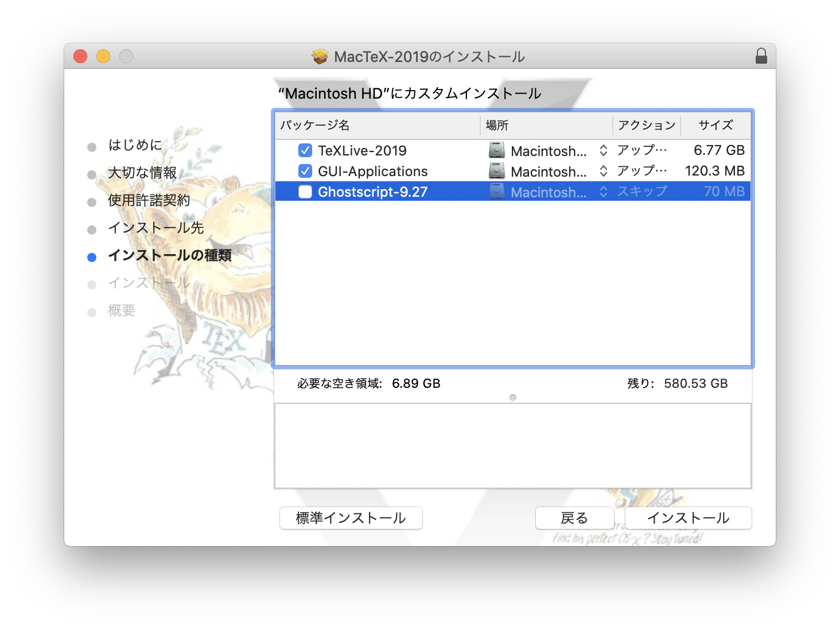Select the Ghostscript-9.27 package name

[373, 192]
